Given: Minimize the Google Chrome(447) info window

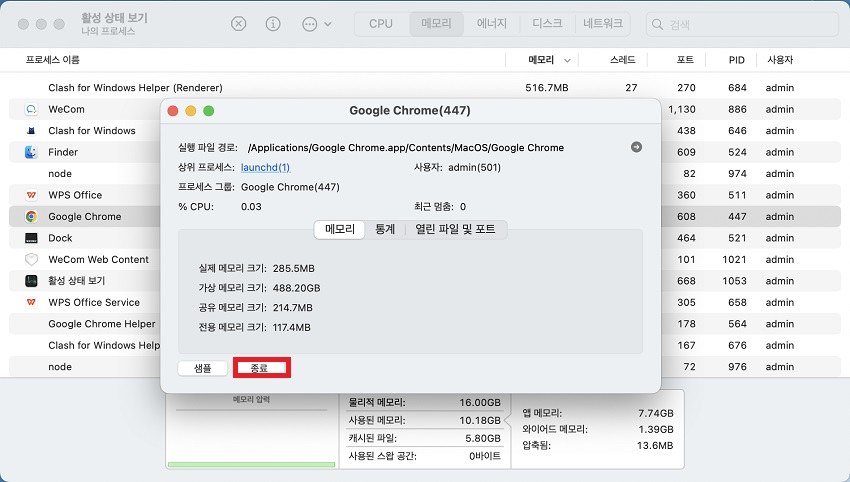Looking at the screenshot, I should (x=191, y=111).
